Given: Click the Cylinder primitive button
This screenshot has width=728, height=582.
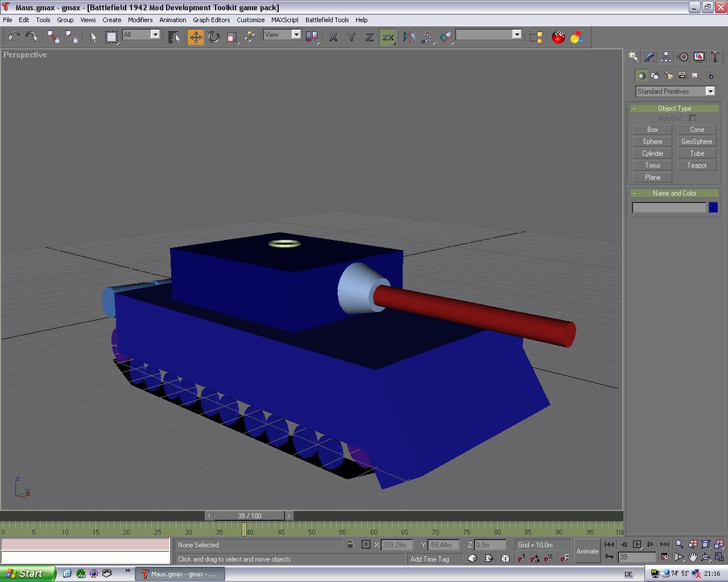Looking at the screenshot, I should (652, 153).
